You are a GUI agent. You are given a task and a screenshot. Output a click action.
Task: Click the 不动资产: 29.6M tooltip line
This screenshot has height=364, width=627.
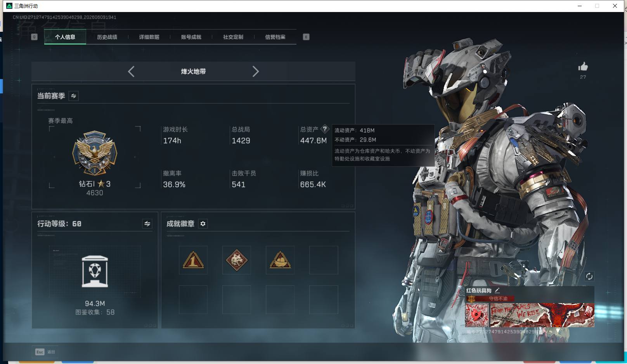(x=355, y=140)
